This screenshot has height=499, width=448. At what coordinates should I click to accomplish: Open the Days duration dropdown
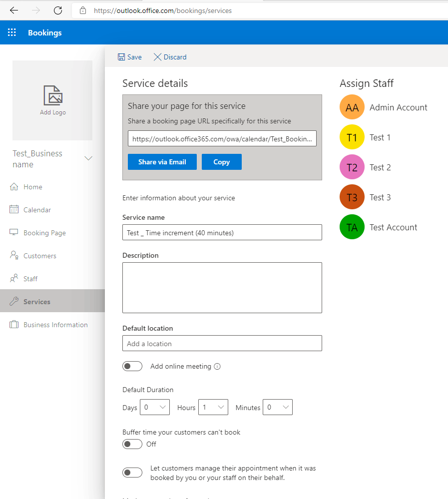point(155,407)
